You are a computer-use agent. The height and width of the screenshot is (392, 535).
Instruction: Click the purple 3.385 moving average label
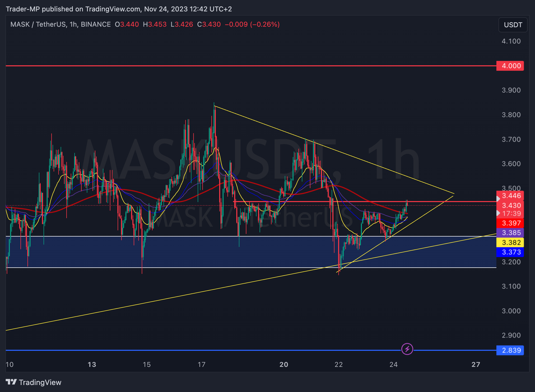510,233
